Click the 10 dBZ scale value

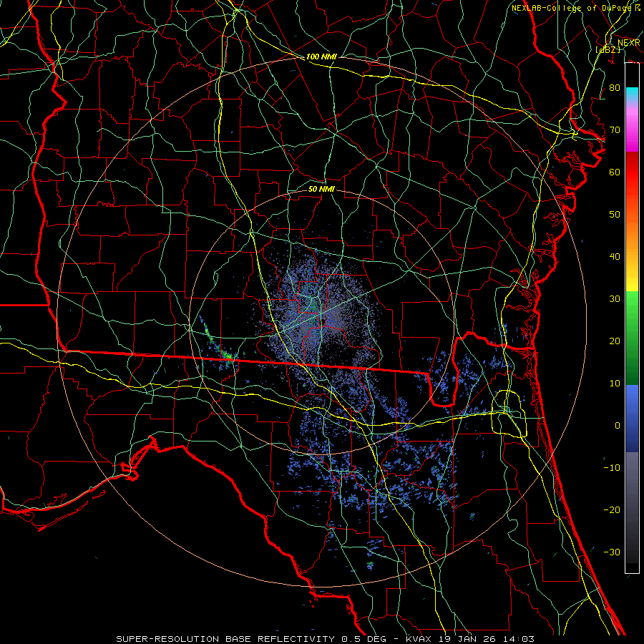coord(615,384)
